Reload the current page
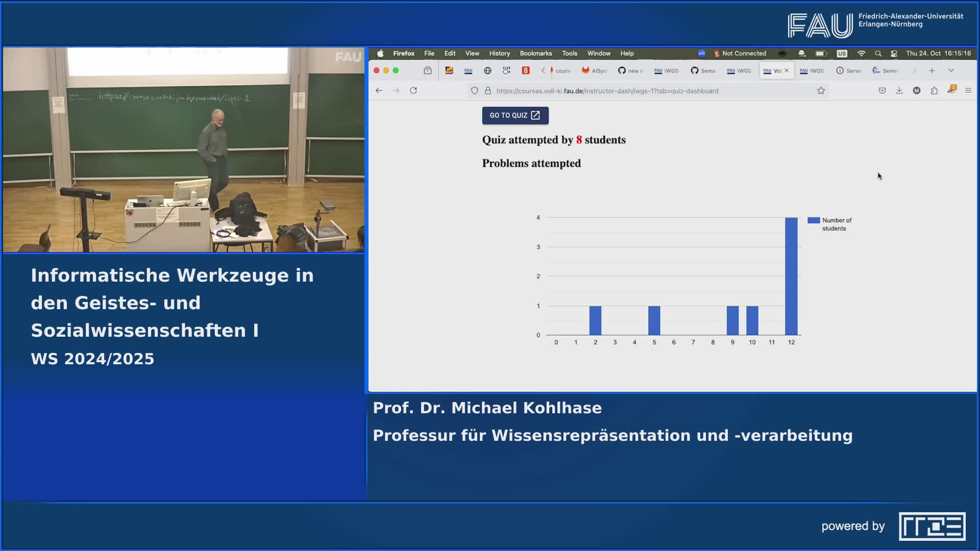Screen dimensions: 980x551 coord(413,90)
